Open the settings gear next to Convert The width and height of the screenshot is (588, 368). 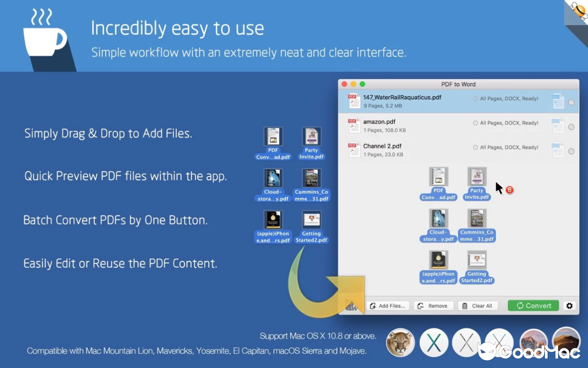(570, 306)
